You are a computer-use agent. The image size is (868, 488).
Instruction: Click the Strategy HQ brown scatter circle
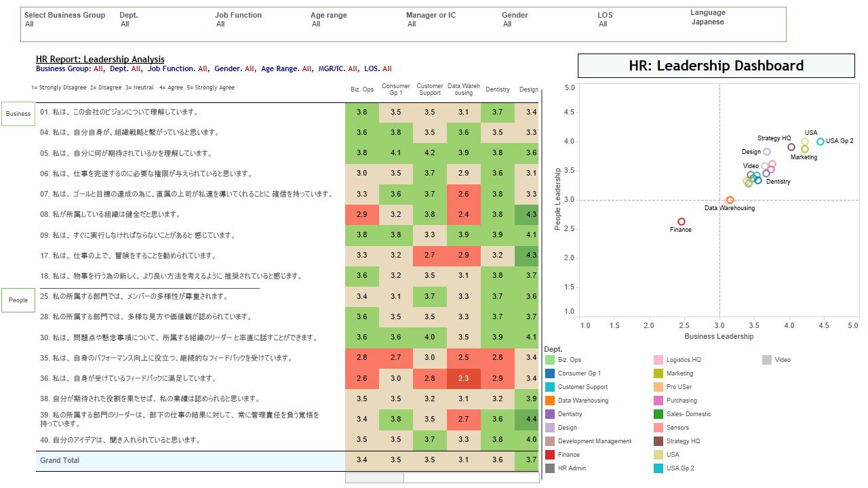tap(791, 147)
